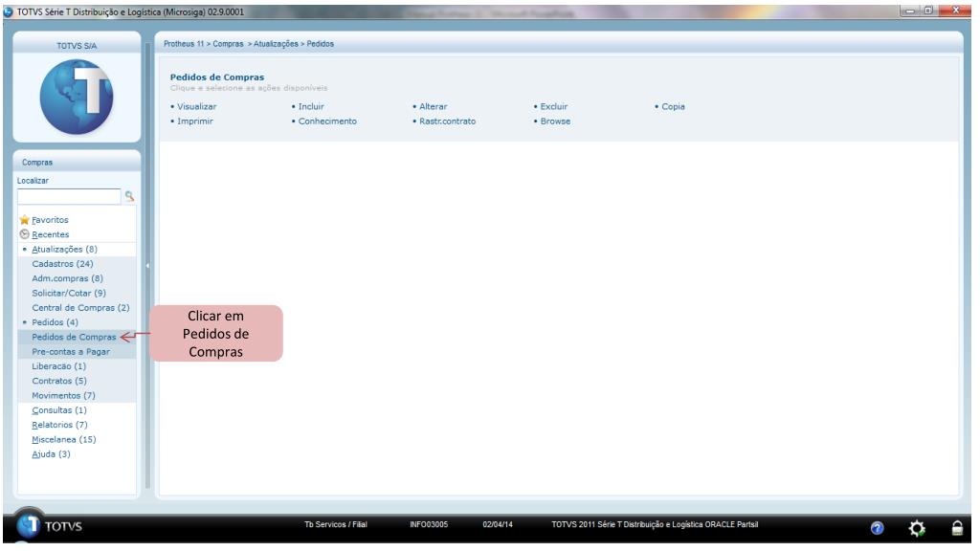Click INFO03005 in the status bar
The height and width of the screenshot is (551, 980).
click(x=429, y=525)
